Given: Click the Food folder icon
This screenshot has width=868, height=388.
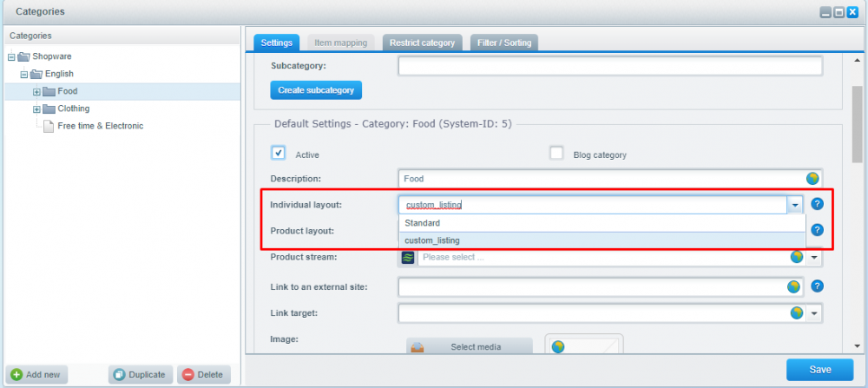Looking at the screenshot, I should pos(49,91).
